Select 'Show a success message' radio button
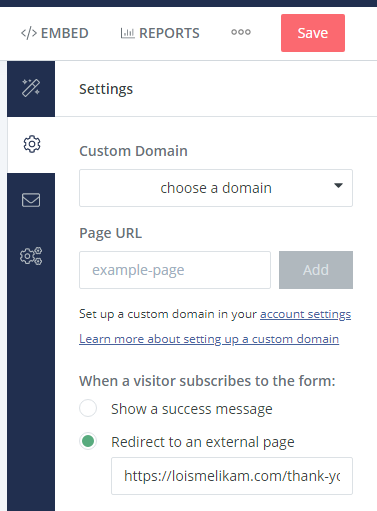 [x=88, y=408]
